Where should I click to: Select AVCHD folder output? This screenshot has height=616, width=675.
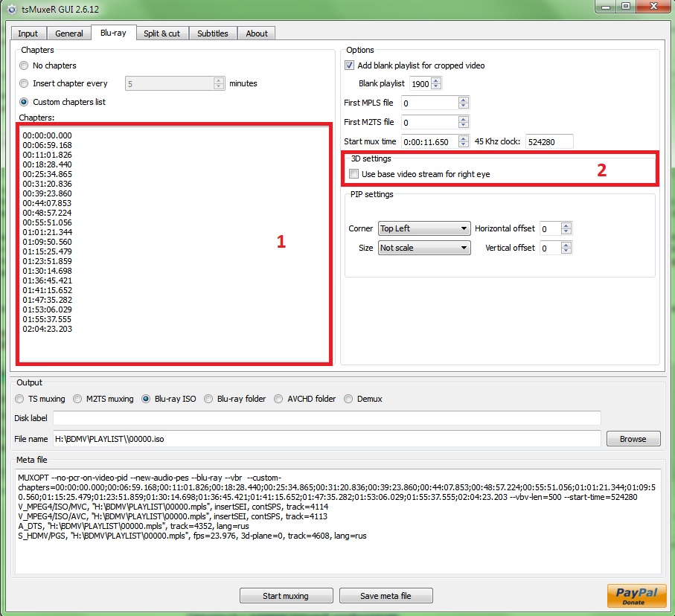pos(305,399)
